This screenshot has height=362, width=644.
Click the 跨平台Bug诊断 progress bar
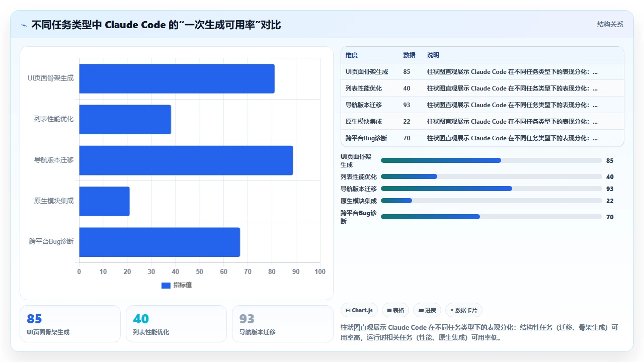point(492,217)
